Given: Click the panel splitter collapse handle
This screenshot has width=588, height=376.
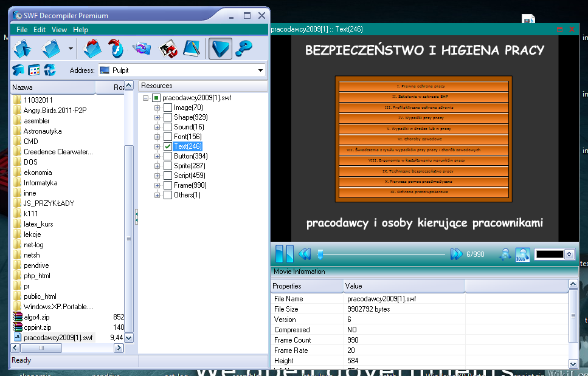Looking at the screenshot, I should click(136, 216).
